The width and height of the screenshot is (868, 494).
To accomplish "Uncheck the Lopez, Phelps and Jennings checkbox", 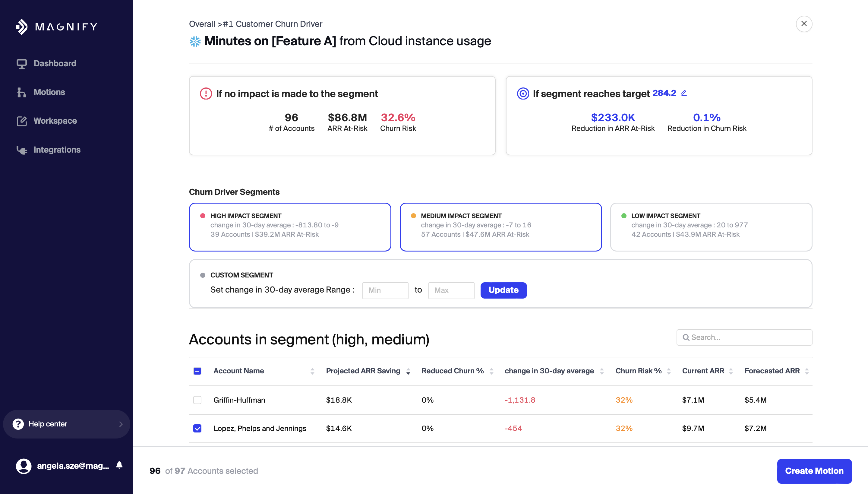I will tap(197, 429).
